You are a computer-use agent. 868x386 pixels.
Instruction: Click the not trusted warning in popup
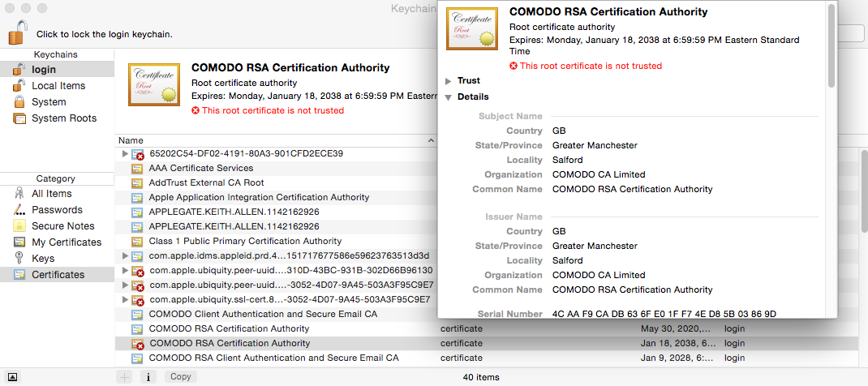pos(586,66)
